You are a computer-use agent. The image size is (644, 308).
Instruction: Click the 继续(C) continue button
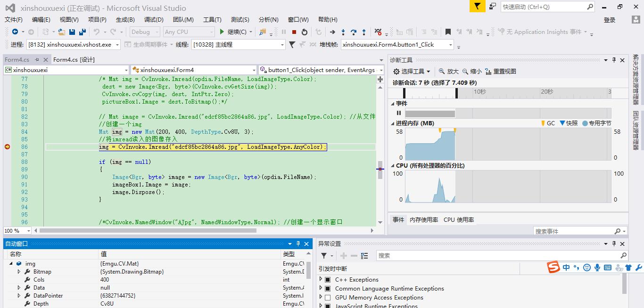pos(233,32)
